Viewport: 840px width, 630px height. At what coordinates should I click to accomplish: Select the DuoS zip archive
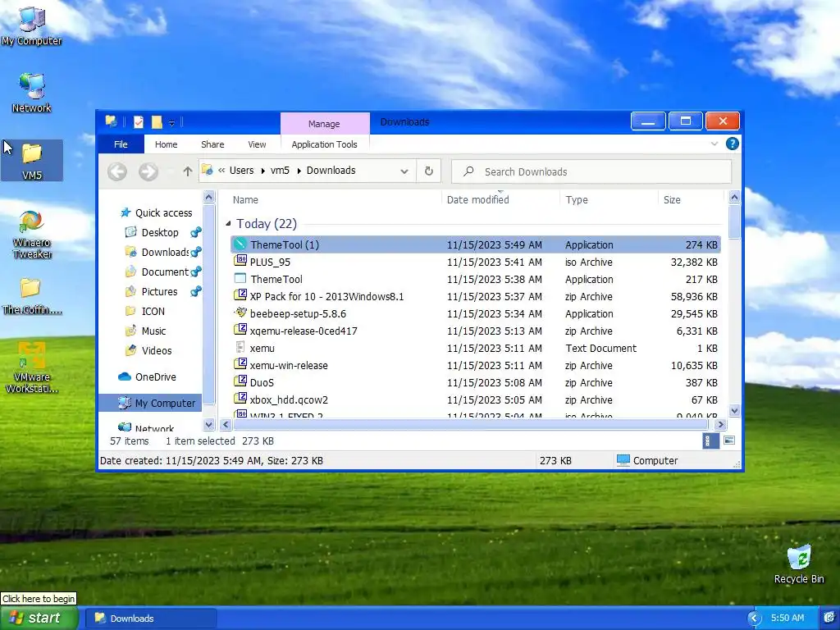click(476, 382)
